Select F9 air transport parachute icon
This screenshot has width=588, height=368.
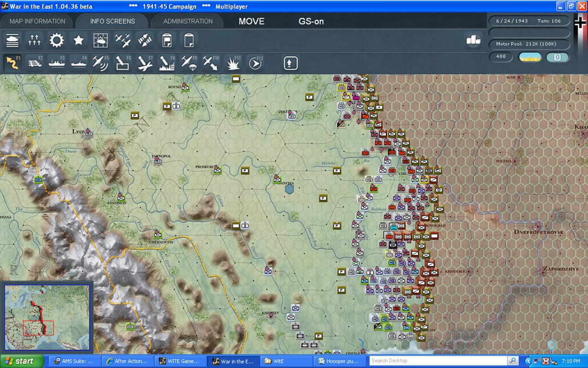point(189,63)
